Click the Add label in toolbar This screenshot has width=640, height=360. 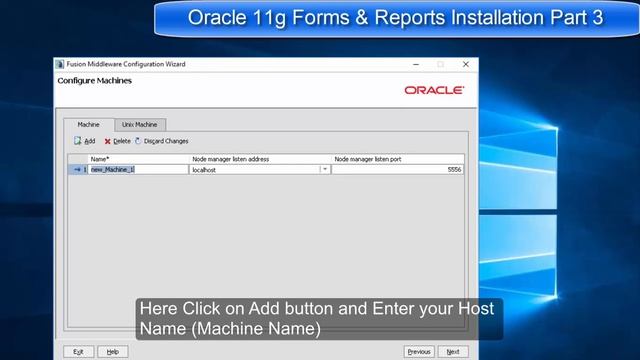tap(90, 141)
